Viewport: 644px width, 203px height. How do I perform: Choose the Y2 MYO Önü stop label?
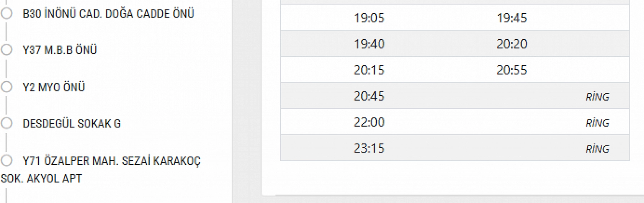54,87
